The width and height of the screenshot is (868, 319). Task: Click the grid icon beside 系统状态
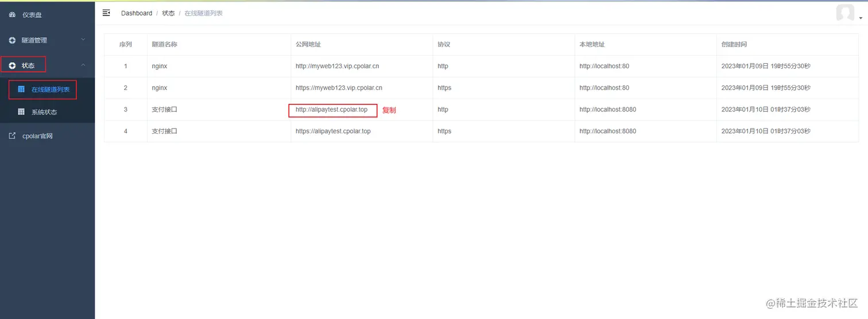click(21, 112)
